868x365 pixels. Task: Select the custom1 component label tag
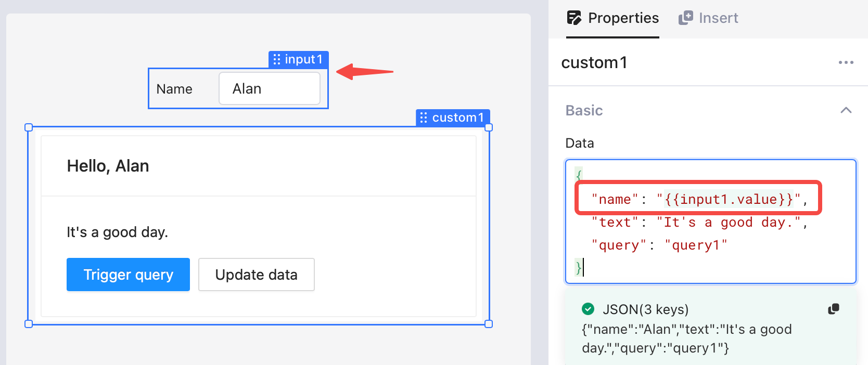click(453, 118)
